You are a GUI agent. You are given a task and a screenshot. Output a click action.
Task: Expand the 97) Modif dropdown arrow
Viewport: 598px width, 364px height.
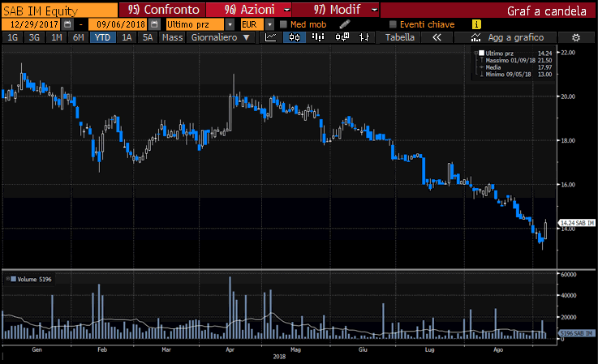click(375, 10)
